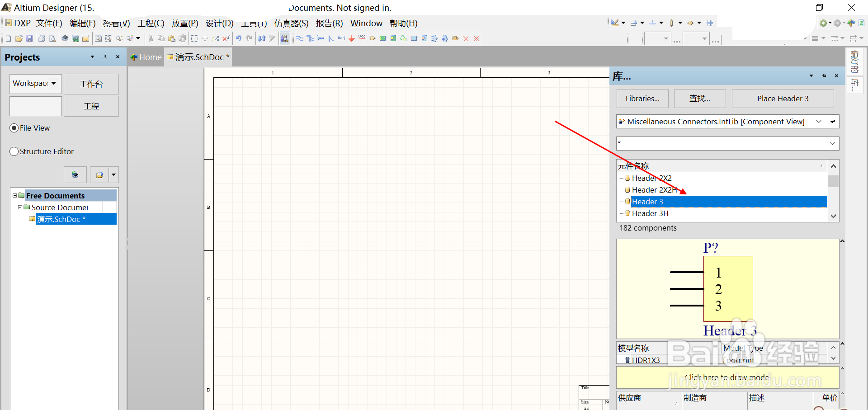Click the 工程 button

click(x=91, y=106)
